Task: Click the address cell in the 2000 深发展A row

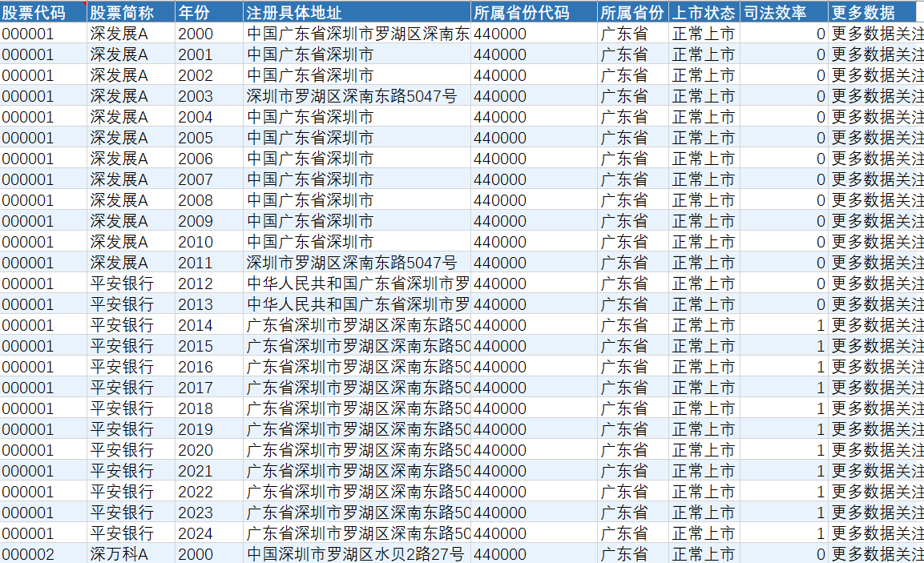Action: click(x=357, y=34)
